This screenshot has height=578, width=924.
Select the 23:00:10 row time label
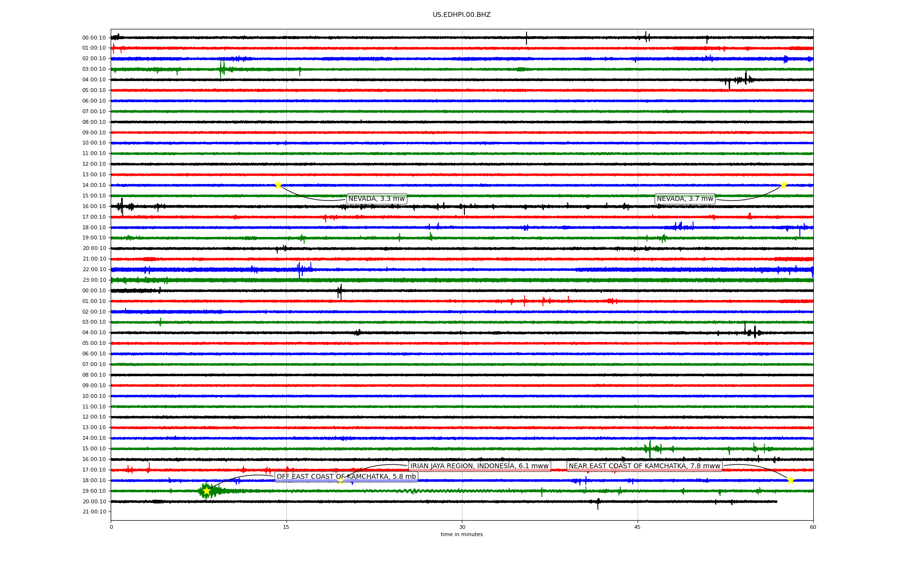pos(94,280)
